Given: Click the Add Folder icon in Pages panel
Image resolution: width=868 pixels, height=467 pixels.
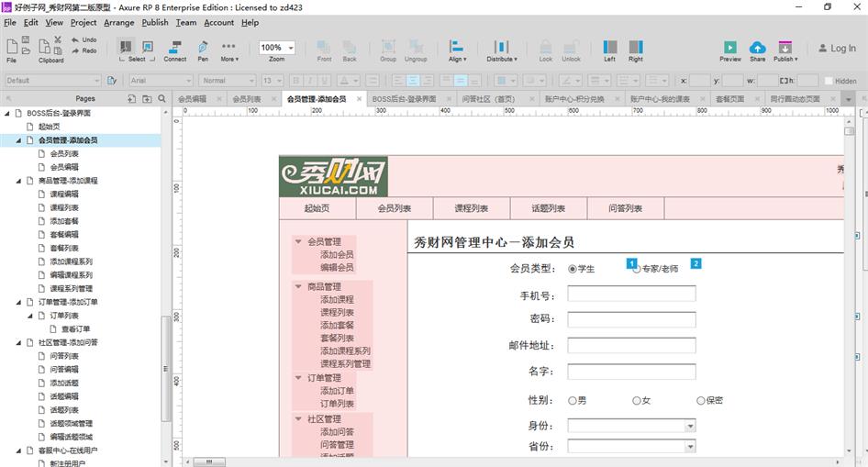Looking at the screenshot, I should [147, 98].
